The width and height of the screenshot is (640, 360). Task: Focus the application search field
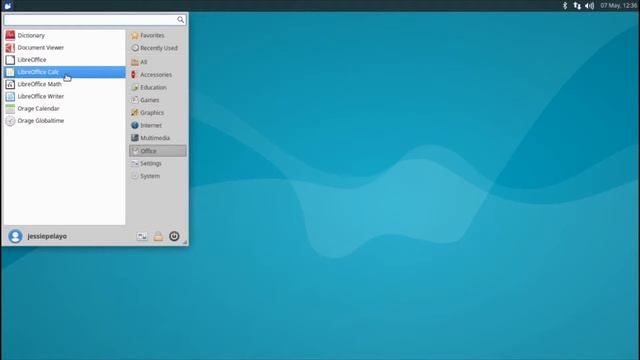(x=95, y=20)
